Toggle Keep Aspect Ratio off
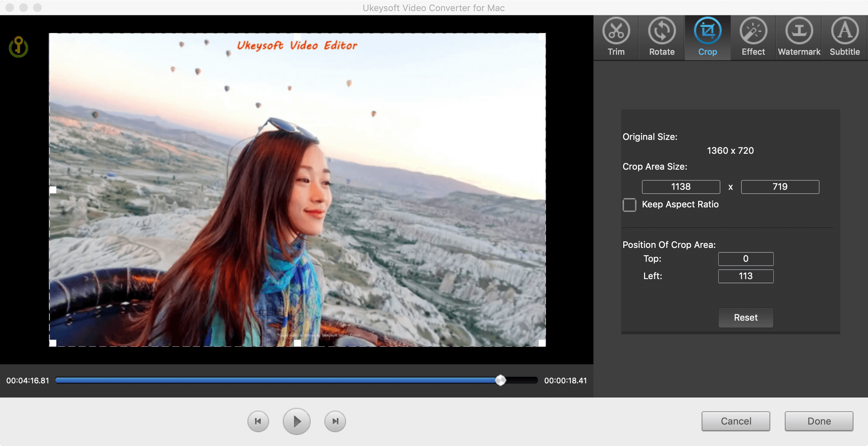This screenshot has height=446, width=868. pos(629,204)
